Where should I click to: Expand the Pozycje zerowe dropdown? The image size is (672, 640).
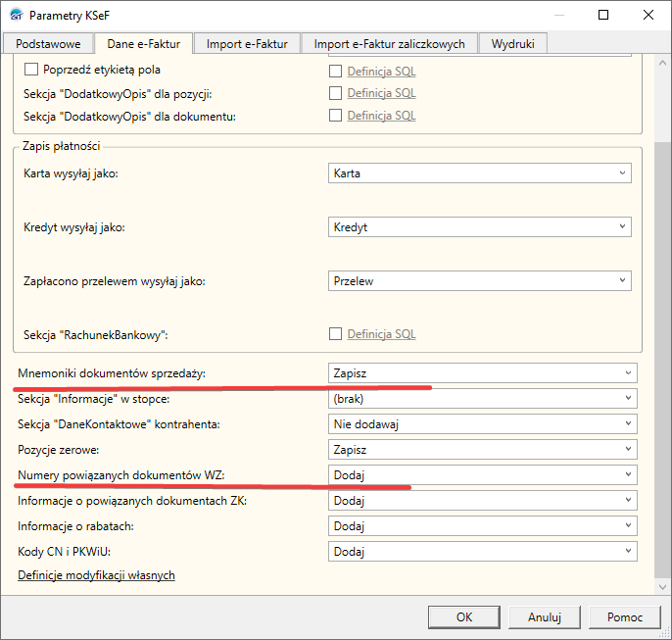tap(483, 449)
